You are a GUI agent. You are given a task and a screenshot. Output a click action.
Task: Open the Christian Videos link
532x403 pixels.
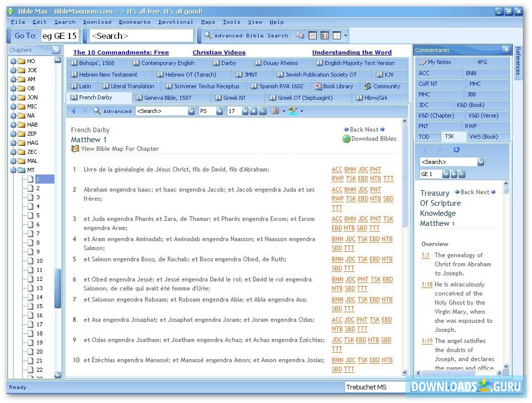pyautogui.click(x=219, y=52)
